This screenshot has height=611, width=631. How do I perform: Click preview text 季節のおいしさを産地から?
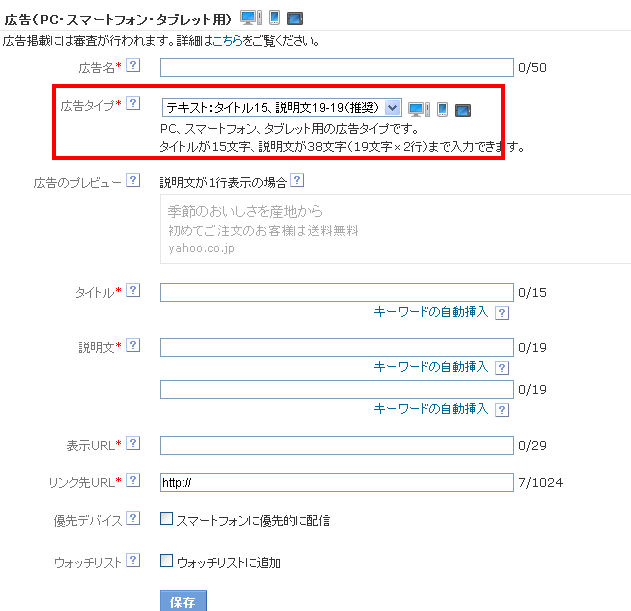click(245, 211)
